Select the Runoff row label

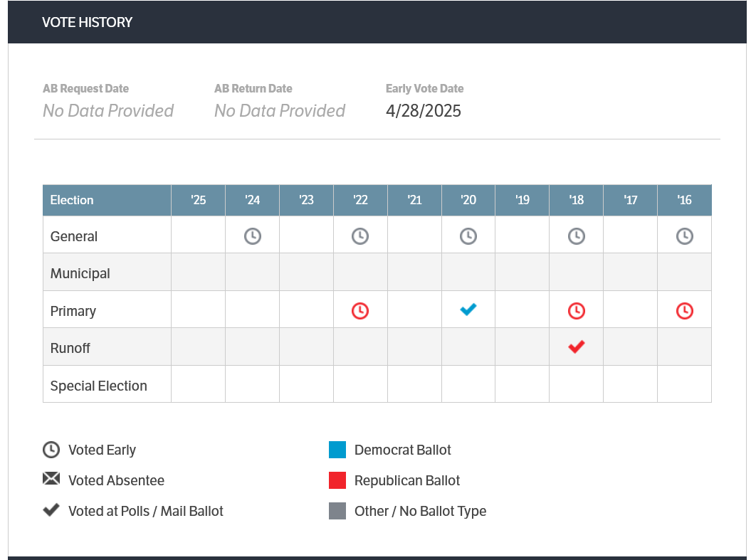coord(70,349)
